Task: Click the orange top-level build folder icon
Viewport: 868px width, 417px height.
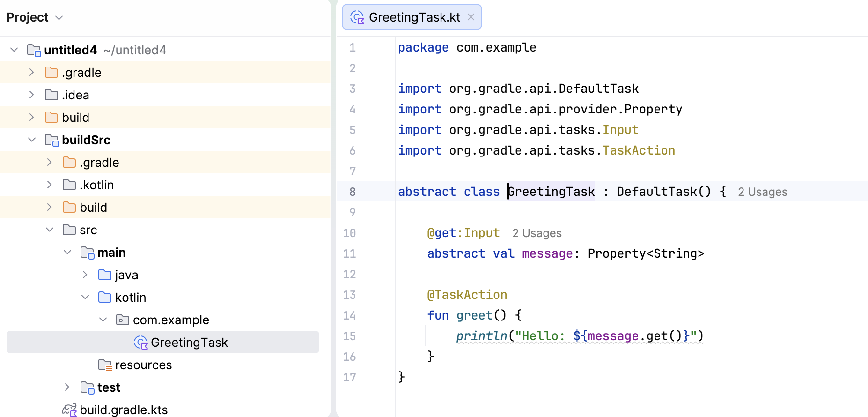Action: (51, 117)
